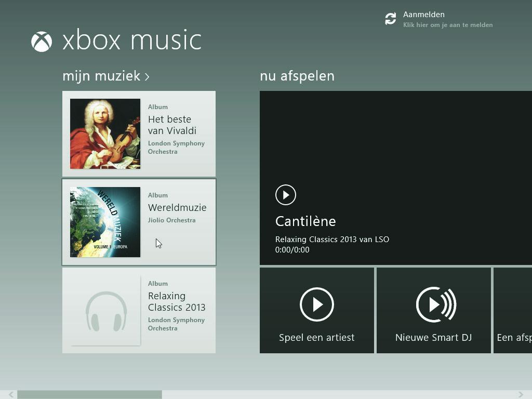Click the Xbox logo icon

coord(42,42)
